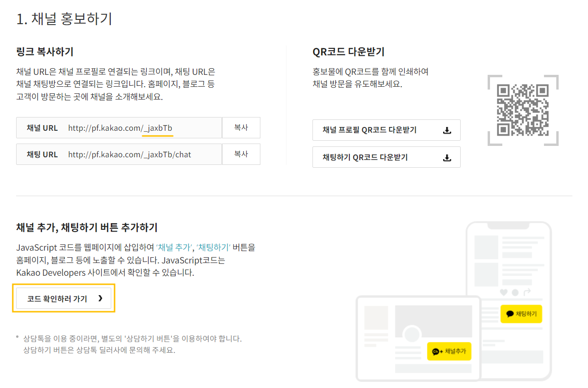Viewport: 588px width, 388px height.
Task: Copy the 채팅 URL with its 복사 button
Action: coord(241,154)
